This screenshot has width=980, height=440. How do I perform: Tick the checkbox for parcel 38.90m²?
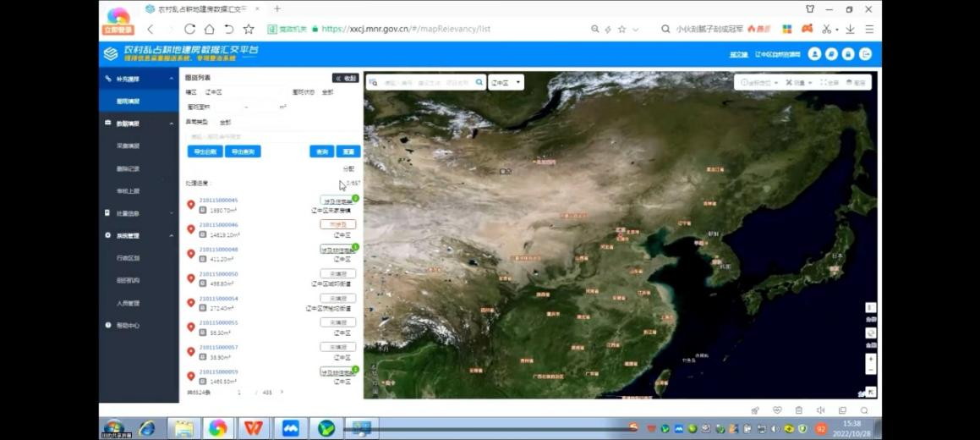click(202, 357)
